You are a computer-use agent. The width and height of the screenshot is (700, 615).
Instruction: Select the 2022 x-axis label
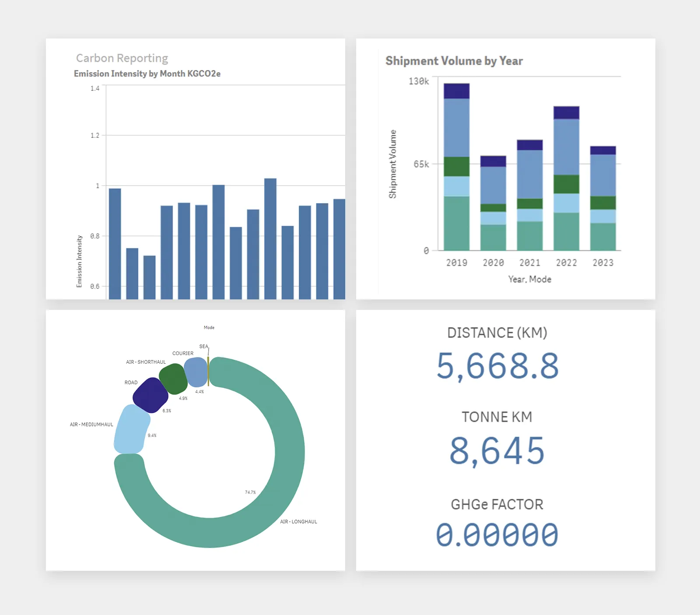[x=567, y=263]
